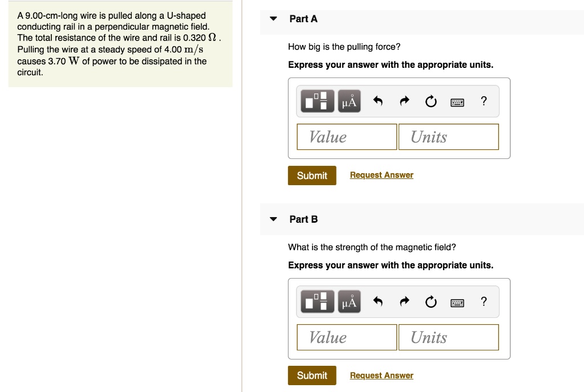The width and height of the screenshot is (584, 392).
Task: Reset the Part A answer field
Action: [x=431, y=101]
